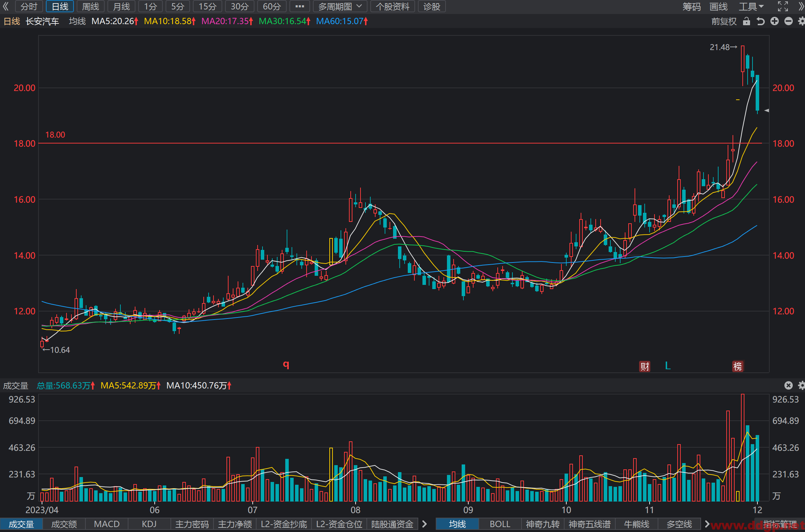Image resolution: width=805 pixels, height=532 pixels.
Task: Click the undo arrow icon in chart header
Action: point(760,21)
